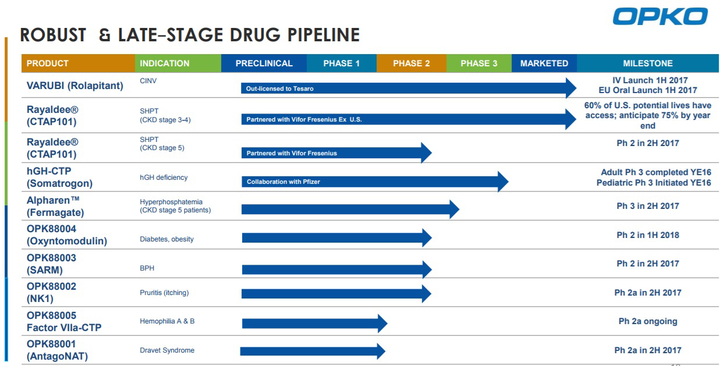Click the Pruritis (itching) indication
This screenshot has width=720, height=366.
pyautogui.click(x=164, y=293)
